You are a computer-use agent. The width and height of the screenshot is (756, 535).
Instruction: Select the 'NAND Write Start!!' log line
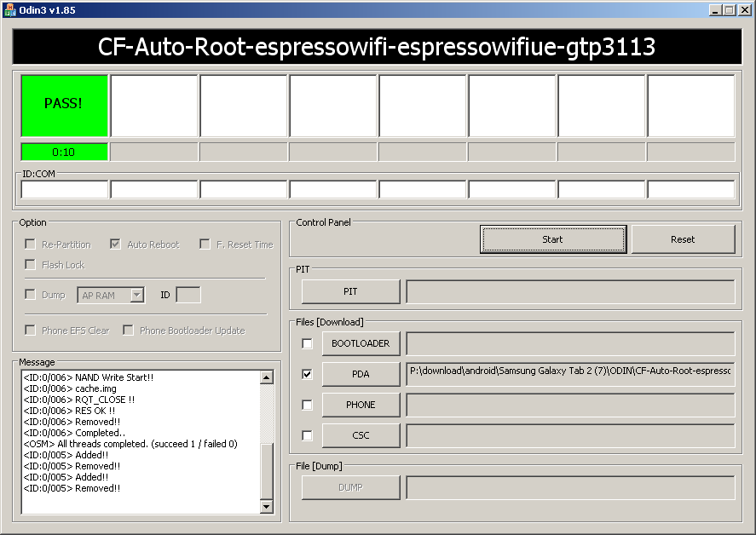(x=89, y=377)
